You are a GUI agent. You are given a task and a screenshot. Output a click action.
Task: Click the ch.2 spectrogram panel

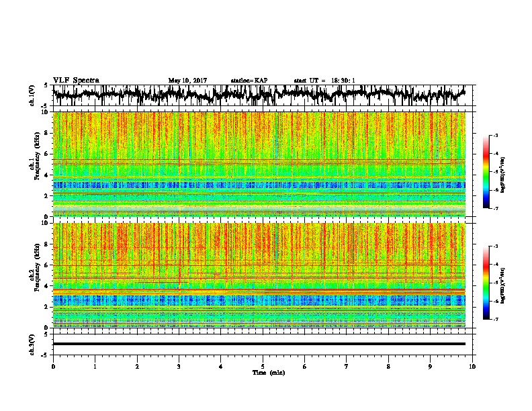259,275
